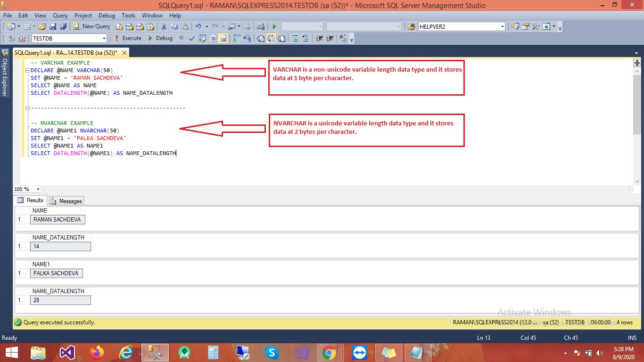The height and width of the screenshot is (362, 644).
Task: Select the Parse query checkmark icon
Action: [192, 38]
